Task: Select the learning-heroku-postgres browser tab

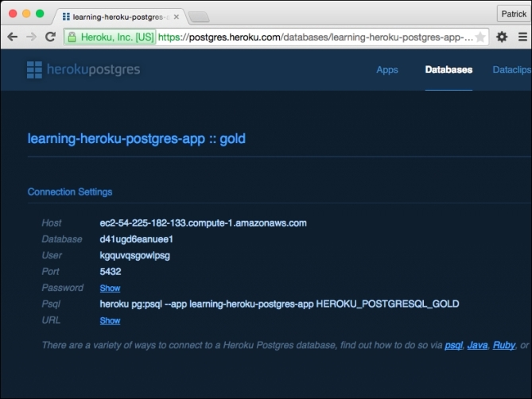Action: click(x=118, y=17)
